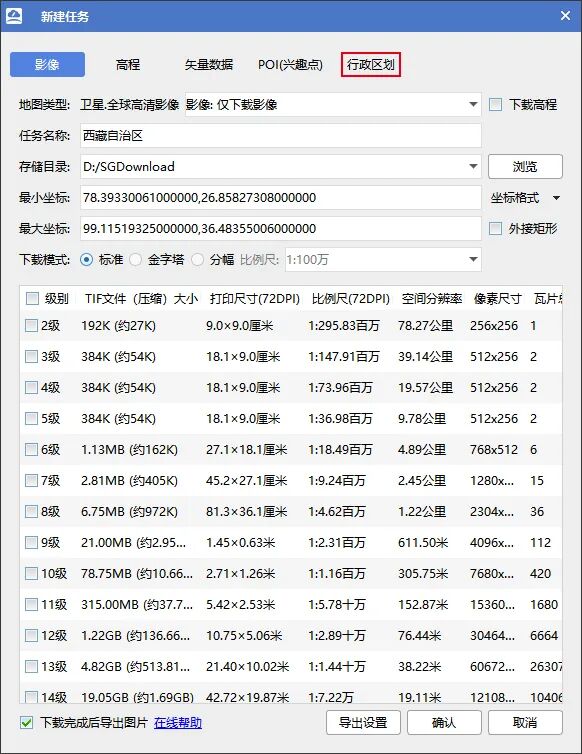Screen dimensions: 582x754
Task: Uncheck 下载完成后导出图片 checkbox
Action: (x=26, y=722)
